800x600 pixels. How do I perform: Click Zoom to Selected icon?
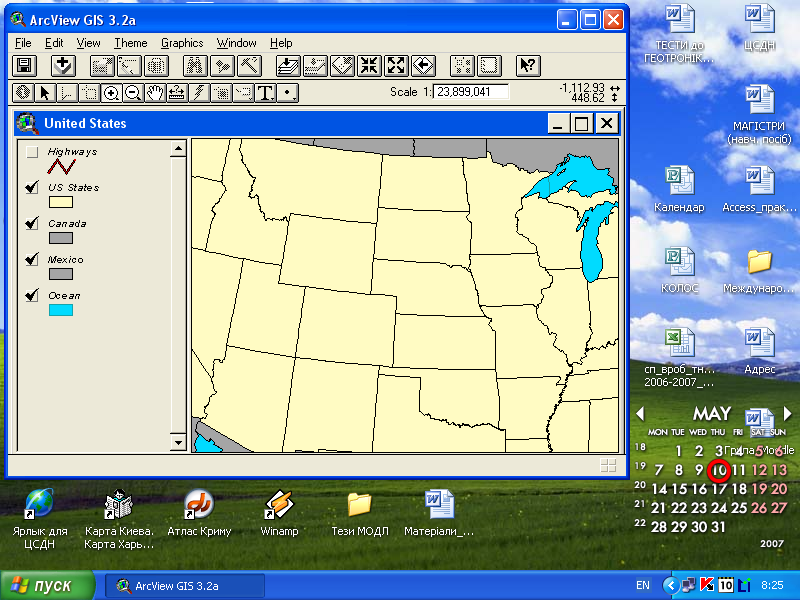coord(342,66)
